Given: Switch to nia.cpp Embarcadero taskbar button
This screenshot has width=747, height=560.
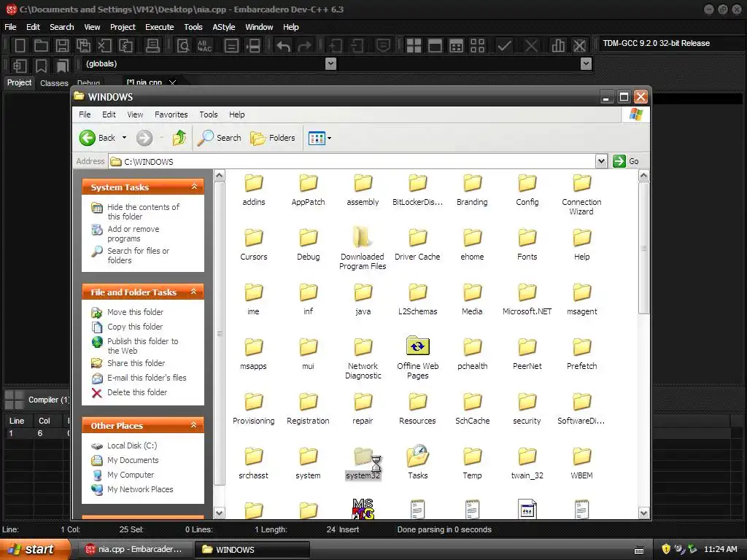Looking at the screenshot, I should [134, 550].
